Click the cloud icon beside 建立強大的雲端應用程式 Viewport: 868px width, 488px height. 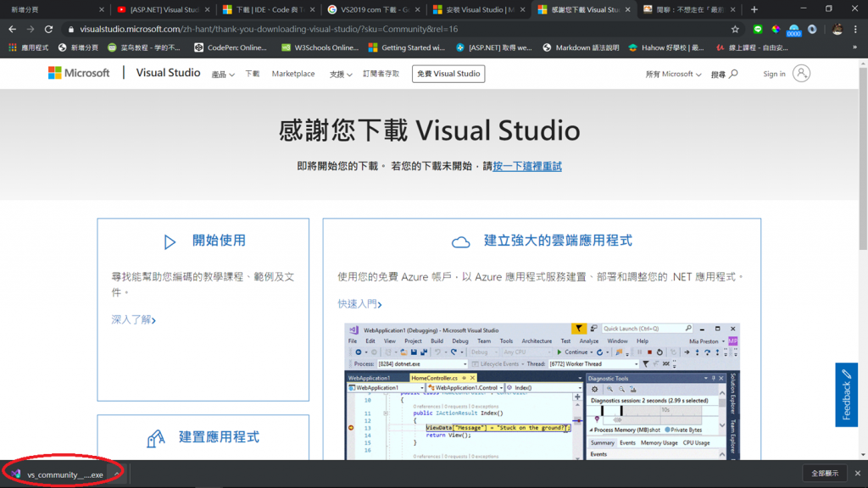tap(460, 241)
